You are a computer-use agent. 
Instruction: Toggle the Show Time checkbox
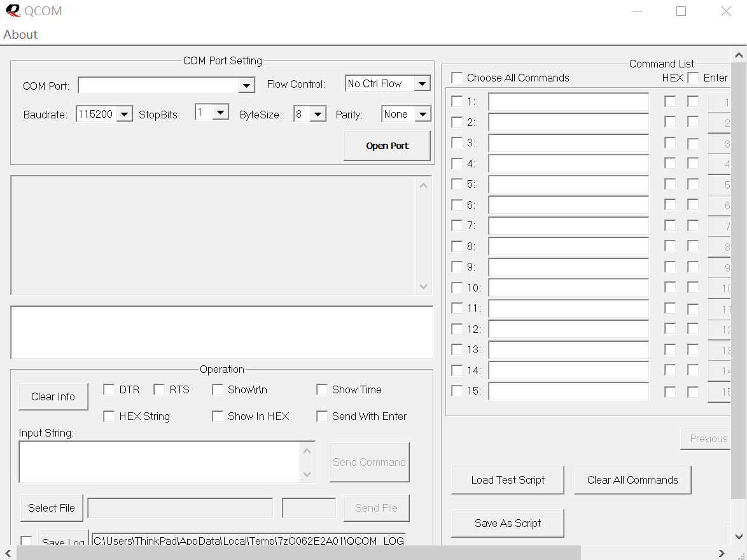click(323, 389)
